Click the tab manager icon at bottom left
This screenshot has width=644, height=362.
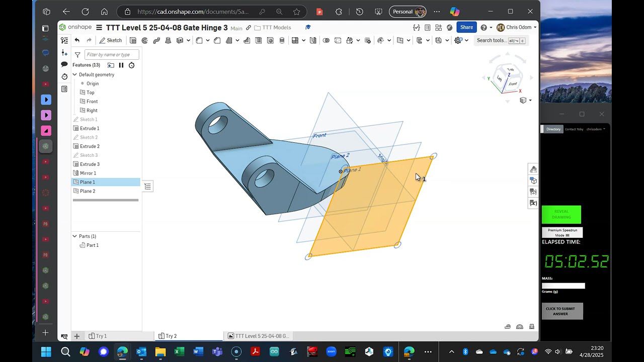click(64, 336)
